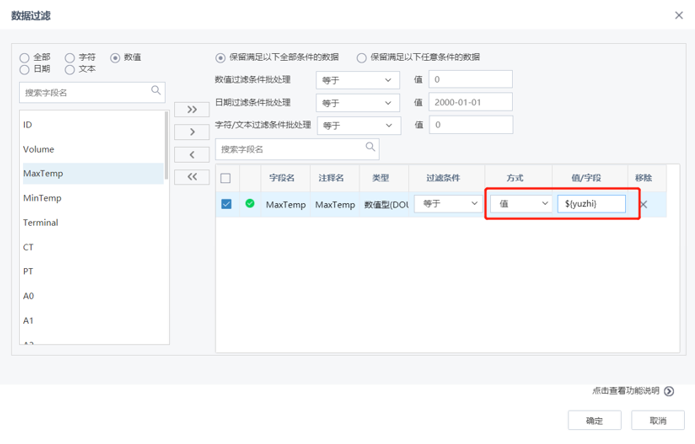695x444 pixels.
Task: Click the X remove icon in MaxTemp row
Action: [643, 204]
